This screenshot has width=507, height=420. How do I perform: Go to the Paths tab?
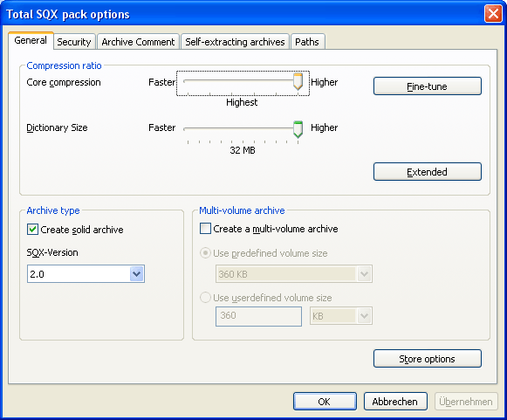(x=307, y=42)
